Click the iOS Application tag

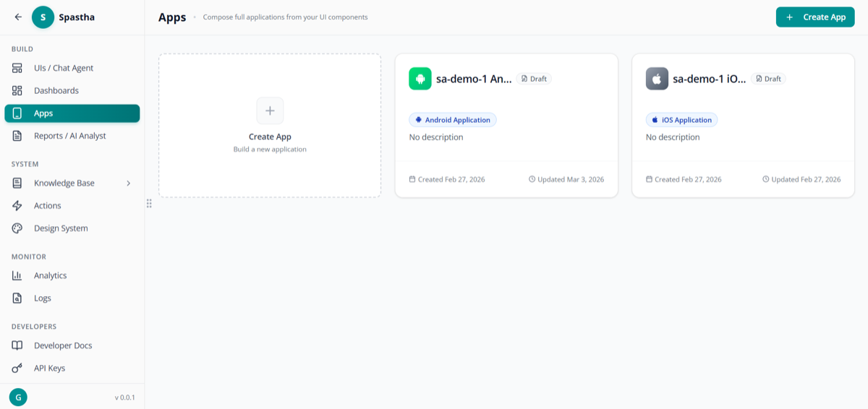(681, 120)
